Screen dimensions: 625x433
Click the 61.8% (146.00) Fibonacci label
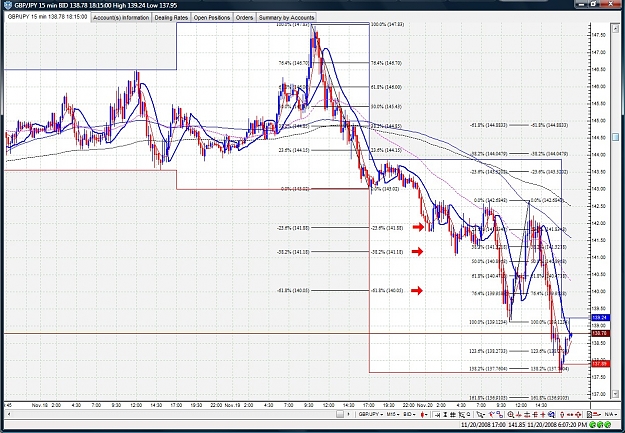click(x=386, y=87)
